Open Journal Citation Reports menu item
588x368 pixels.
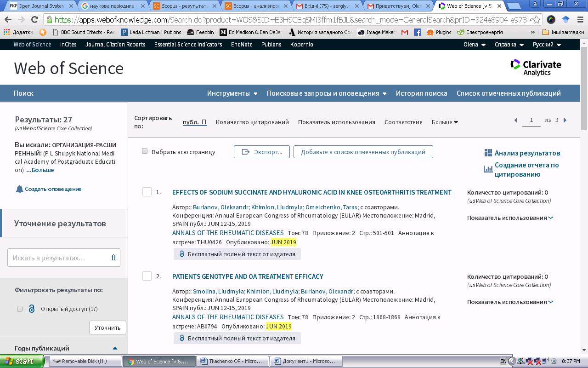tap(115, 45)
